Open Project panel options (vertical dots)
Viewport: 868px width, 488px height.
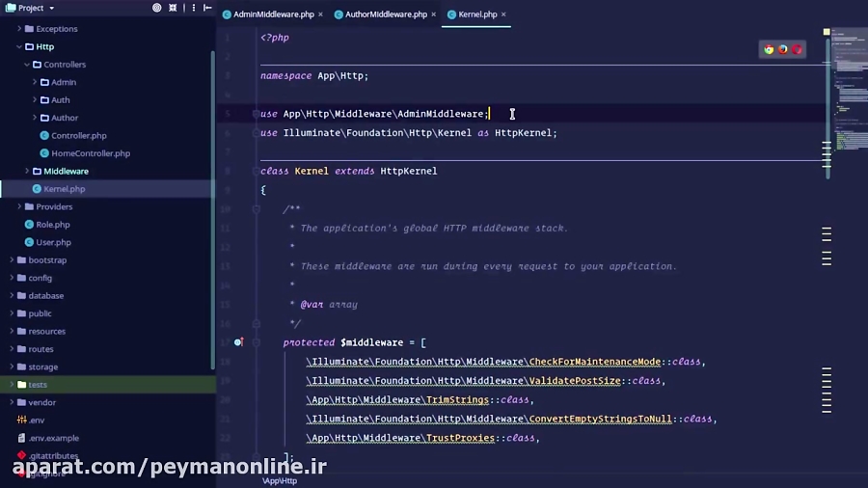coord(193,8)
